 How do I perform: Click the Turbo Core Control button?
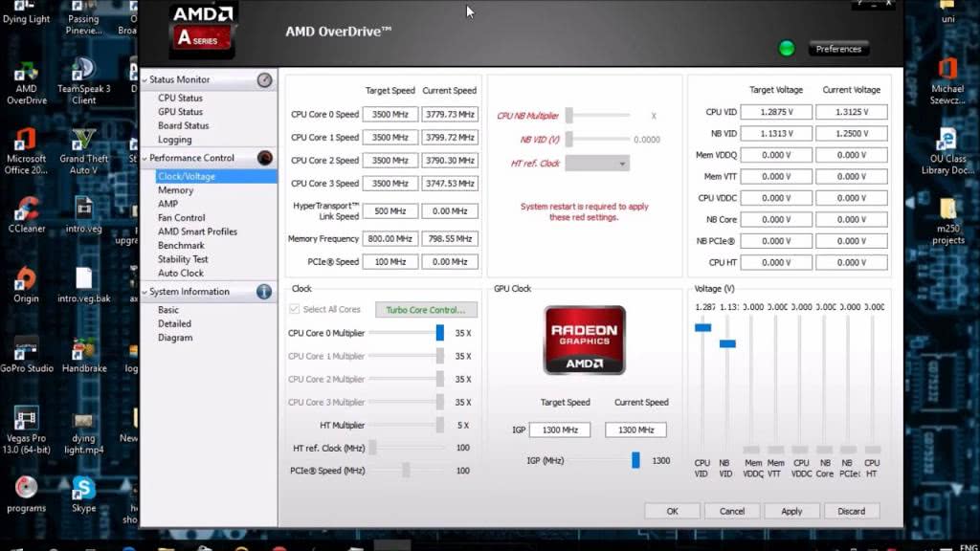point(426,310)
